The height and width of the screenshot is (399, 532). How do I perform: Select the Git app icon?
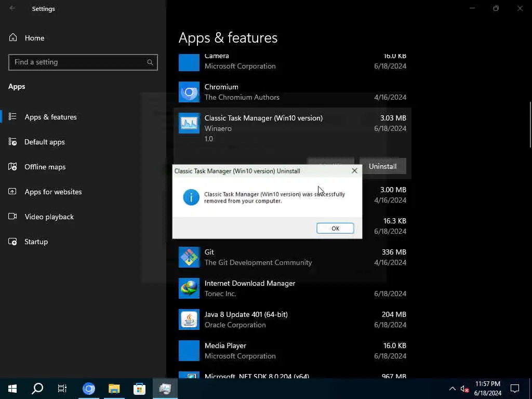189,257
